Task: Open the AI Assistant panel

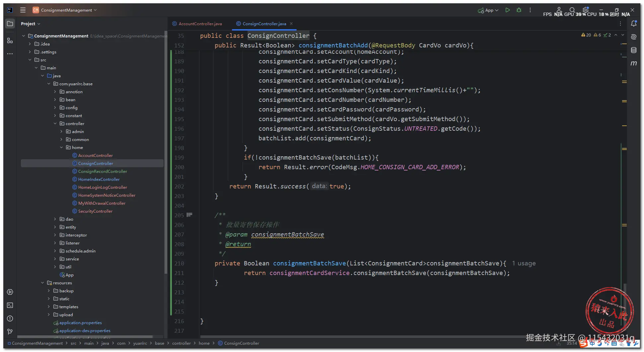Action: (634, 37)
